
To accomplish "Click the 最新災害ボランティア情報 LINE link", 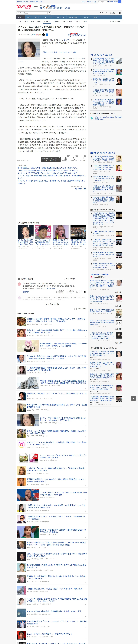I will 30,2.
